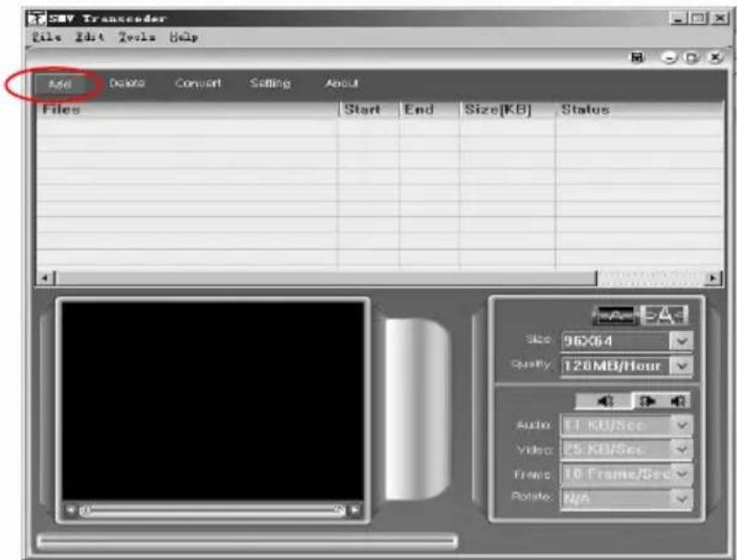Click the Delete button
The width and height of the screenshot is (737, 560).
tap(127, 83)
